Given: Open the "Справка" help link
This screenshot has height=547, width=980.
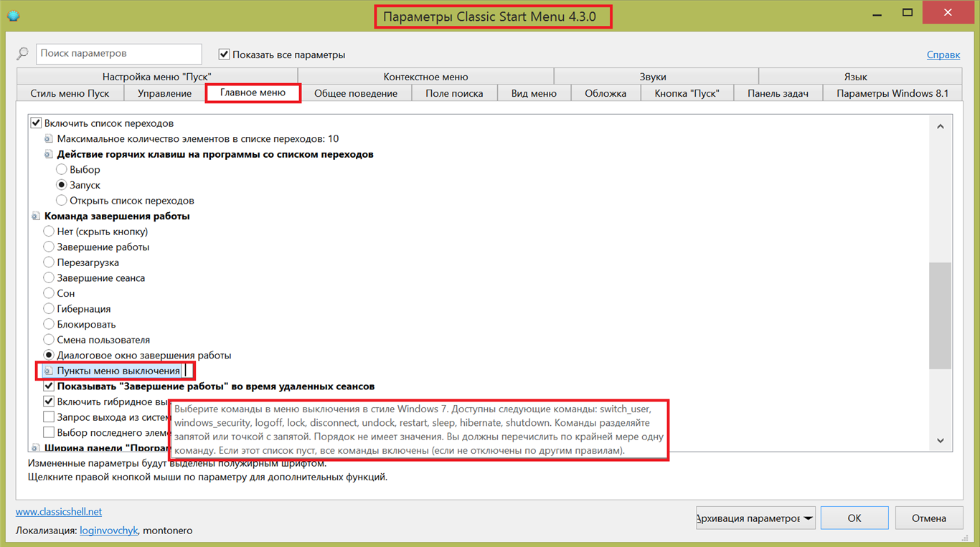Looking at the screenshot, I should (x=943, y=54).
